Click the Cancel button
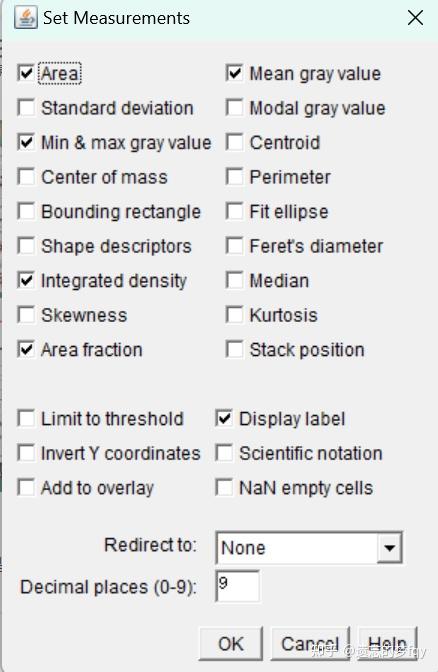This screenshot has width=438, height=672. 310,643
